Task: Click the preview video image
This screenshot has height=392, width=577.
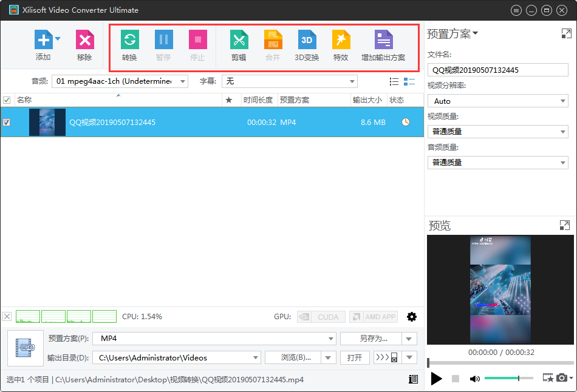Action: (x=500, y=290)
